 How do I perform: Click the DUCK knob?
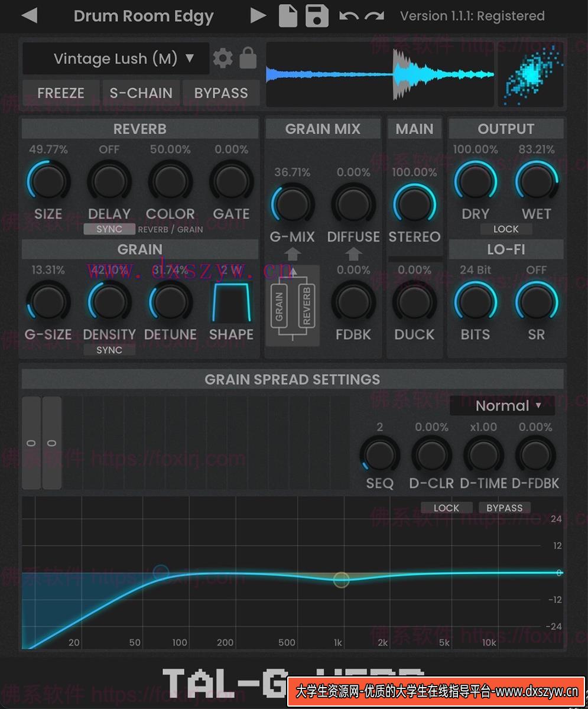[x=414, y=302]
